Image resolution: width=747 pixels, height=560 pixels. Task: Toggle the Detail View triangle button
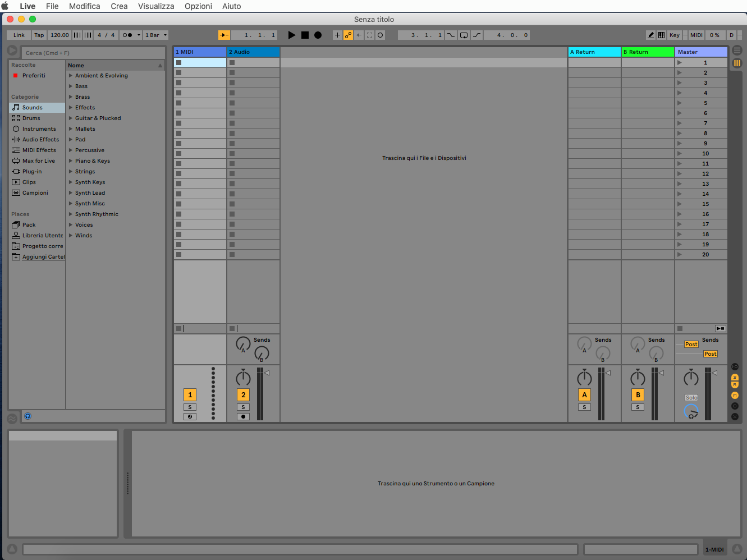click(737, 549)
